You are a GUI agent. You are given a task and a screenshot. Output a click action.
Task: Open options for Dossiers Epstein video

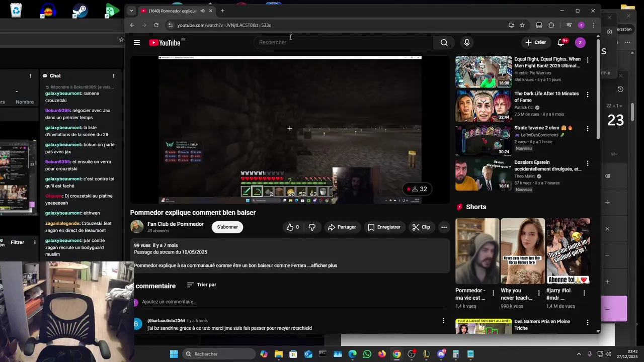[x=588, y=163]
